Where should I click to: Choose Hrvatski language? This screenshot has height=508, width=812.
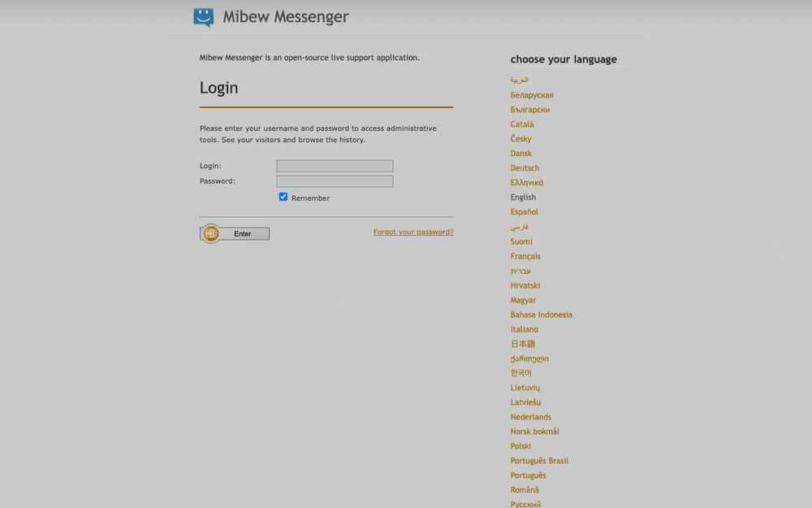(x=525, y=285)
